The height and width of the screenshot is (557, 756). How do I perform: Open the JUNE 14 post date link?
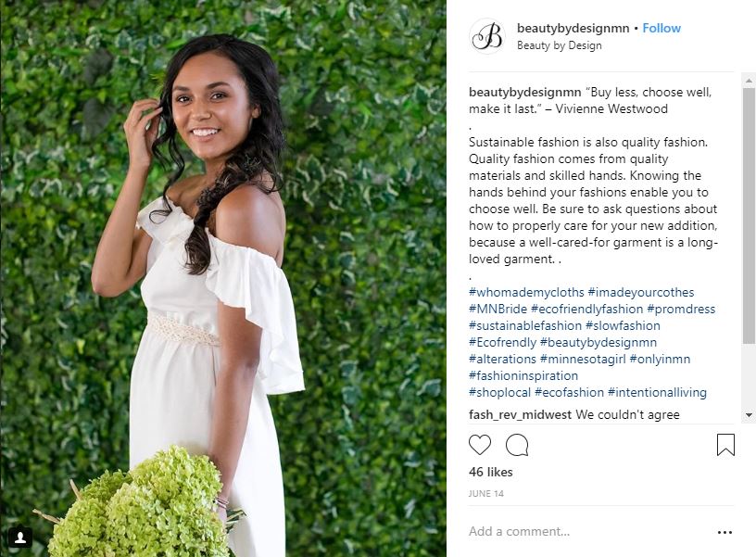pos(486,493)
